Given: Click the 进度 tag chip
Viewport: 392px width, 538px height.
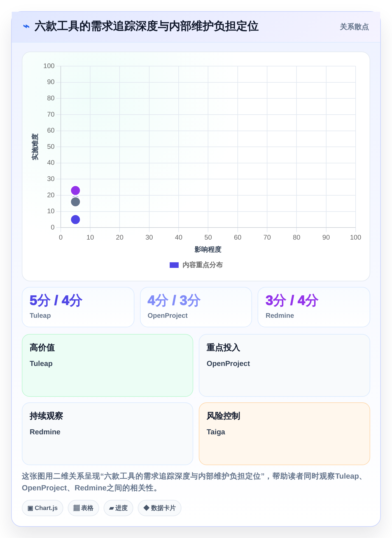Looking at the screenshot, I should coord(118,508).
